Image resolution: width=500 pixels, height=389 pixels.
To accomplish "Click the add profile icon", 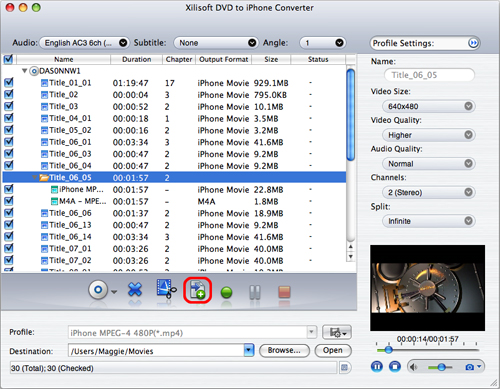I will [197, 290].
